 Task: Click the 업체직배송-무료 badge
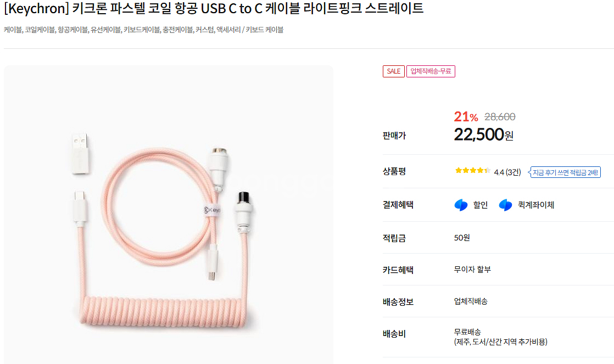(431, 71)
